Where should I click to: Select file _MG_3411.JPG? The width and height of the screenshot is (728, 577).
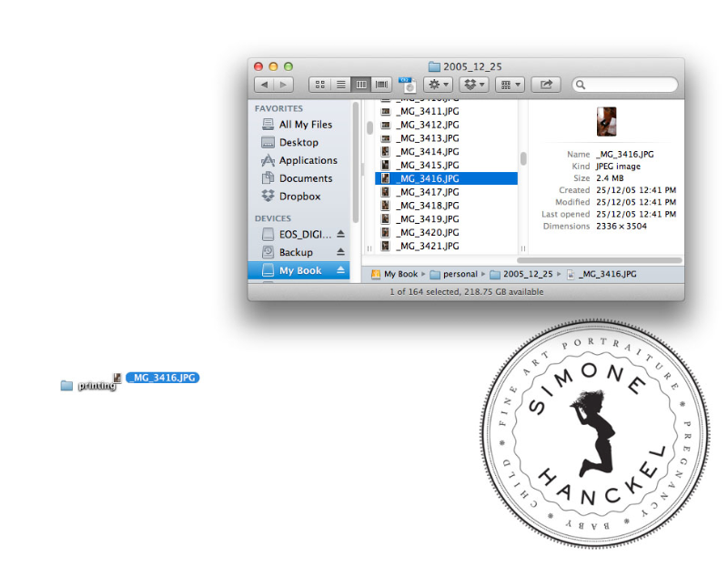click(x=446, y=111)
